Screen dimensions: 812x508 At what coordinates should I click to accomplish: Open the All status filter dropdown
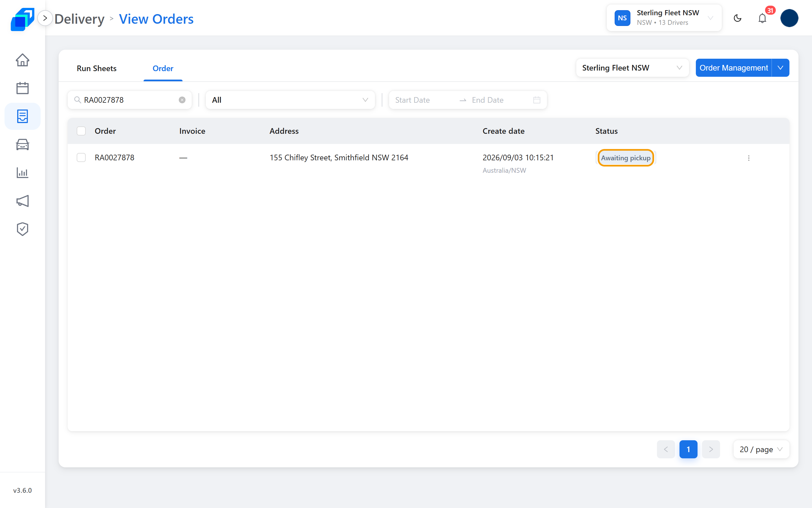[290, 100]
